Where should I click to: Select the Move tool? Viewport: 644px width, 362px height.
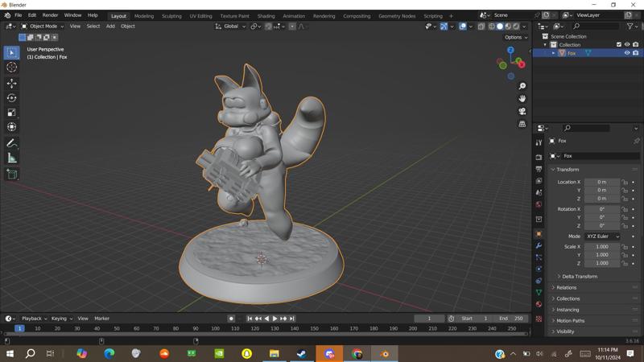11,84
